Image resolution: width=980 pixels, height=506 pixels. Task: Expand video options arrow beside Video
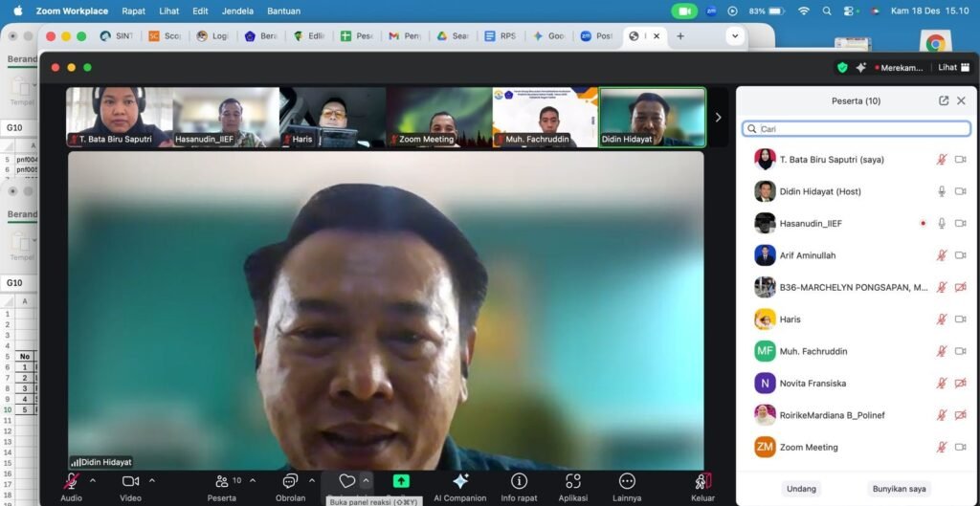pos(152,480)
